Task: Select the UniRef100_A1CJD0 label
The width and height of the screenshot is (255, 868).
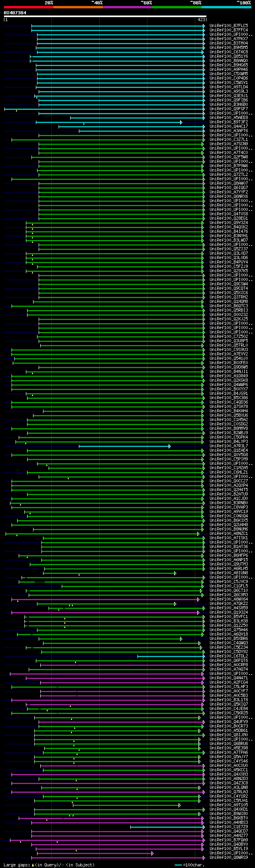Action: coord(229,499)
